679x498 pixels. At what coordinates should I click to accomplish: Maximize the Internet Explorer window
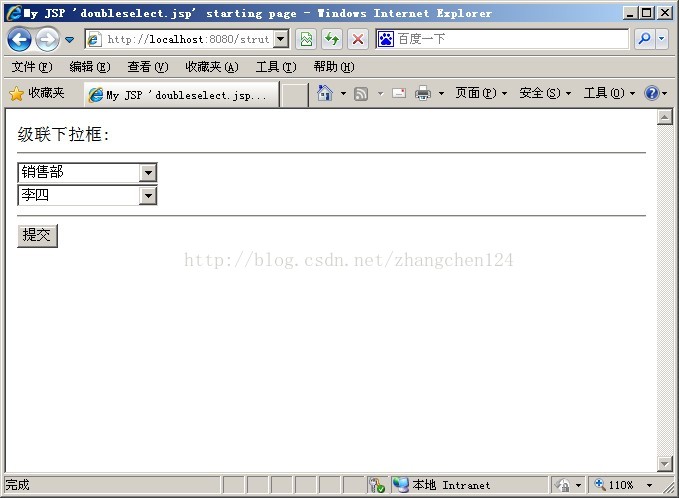(647, 13)
